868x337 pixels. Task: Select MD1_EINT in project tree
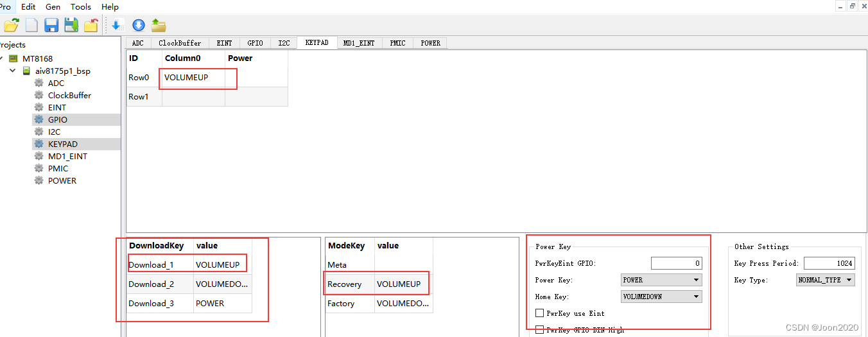tap(67, 157)
